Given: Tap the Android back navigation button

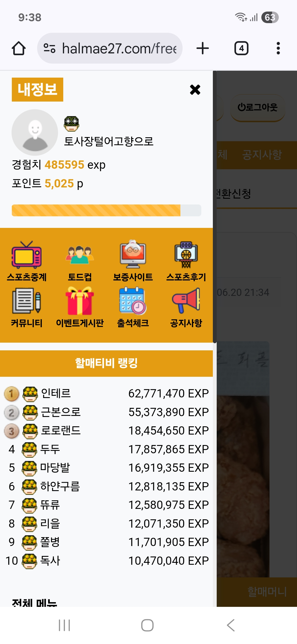Looking at the screenshot, I should [231, 625].
